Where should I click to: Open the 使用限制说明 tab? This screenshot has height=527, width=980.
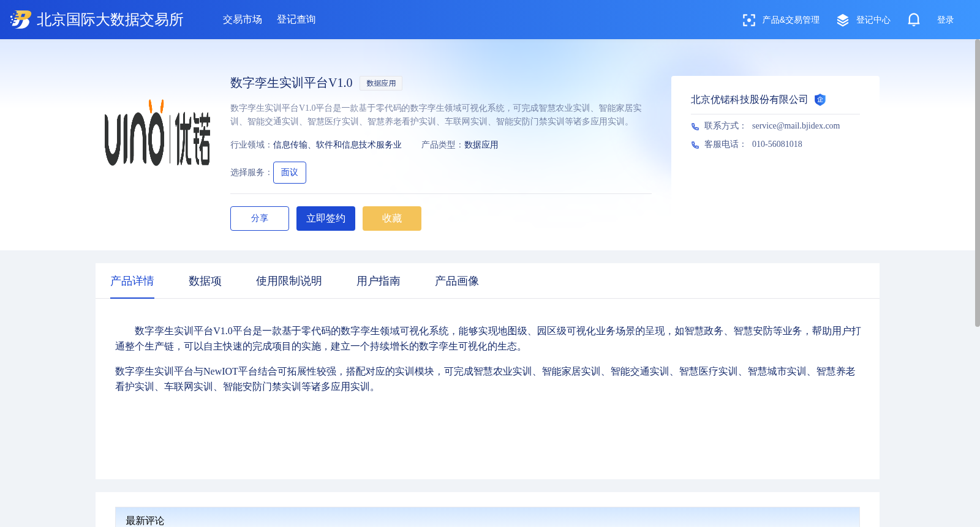289,281
